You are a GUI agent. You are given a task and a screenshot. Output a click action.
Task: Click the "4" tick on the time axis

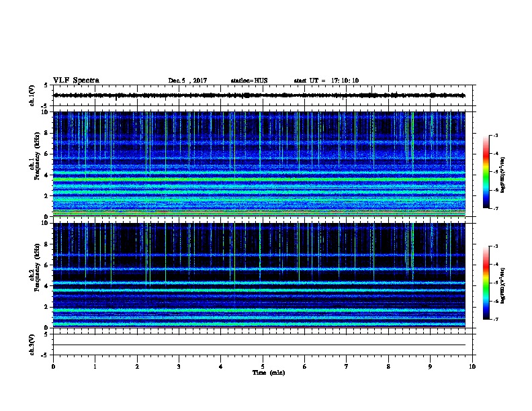pyautogui.click(x=221, y=367)
